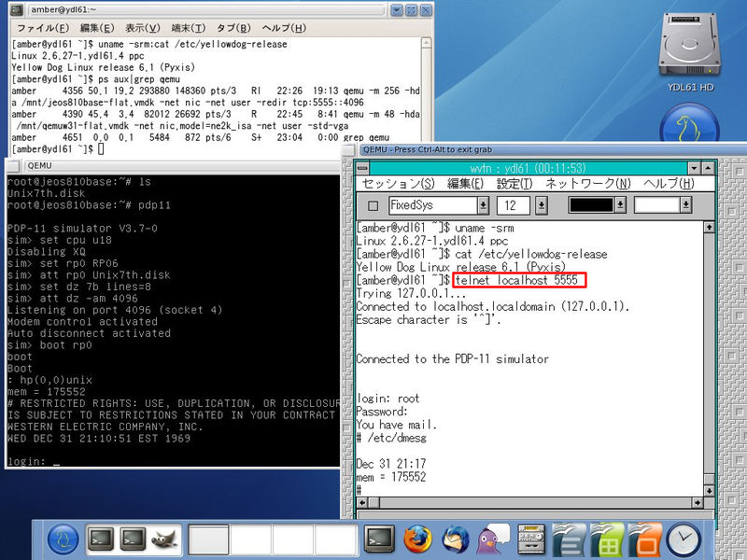Click the black foreground color swatch
This screenshot has height=560, width=747.
click(x=591, y=205)
